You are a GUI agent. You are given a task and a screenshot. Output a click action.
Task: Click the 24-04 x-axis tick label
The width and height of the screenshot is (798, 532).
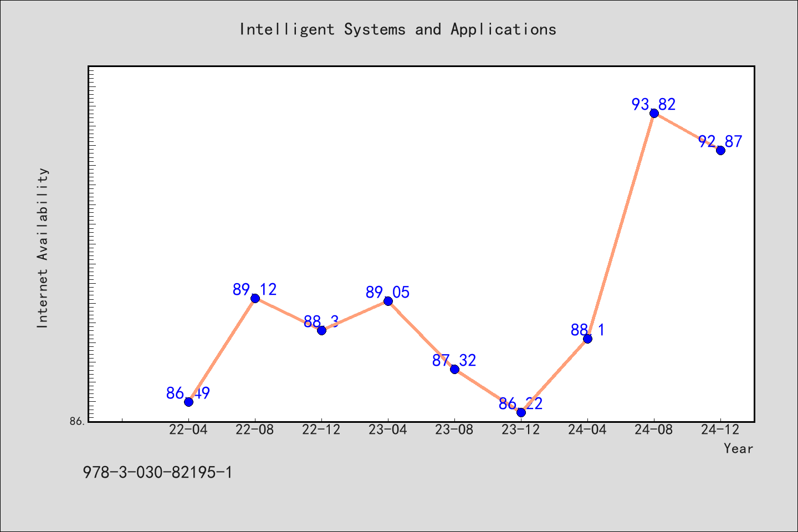tap(587, 430)
